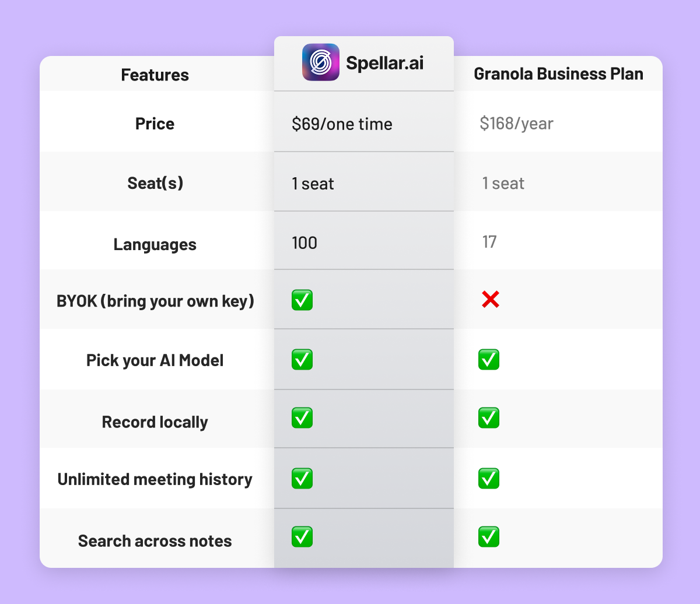This screenshot has width=700, height=604.
Task: Click the BYOK (bring your own key) label
Action: tap(155, 301)
